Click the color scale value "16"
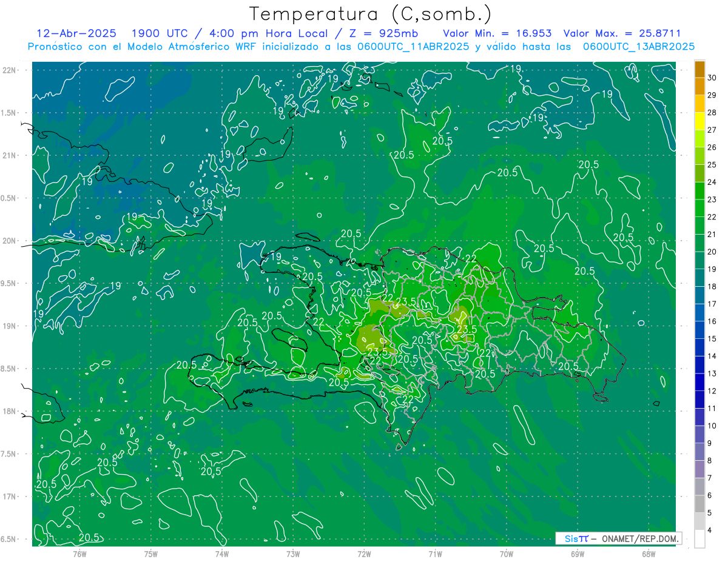The width and height of the screenshot is (728, 562). tap(712, 321)
